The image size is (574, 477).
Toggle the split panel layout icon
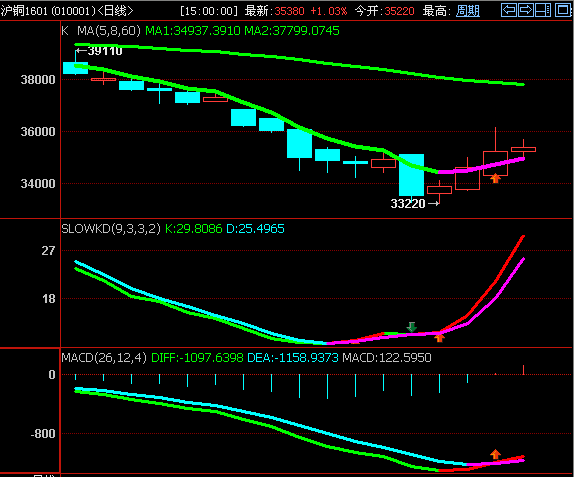coord(543,10)
